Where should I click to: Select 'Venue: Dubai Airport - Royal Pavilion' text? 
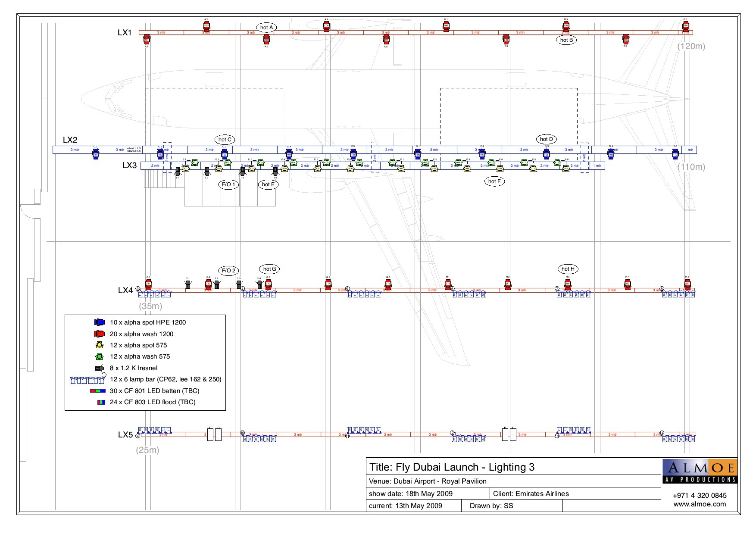[428, 481]
